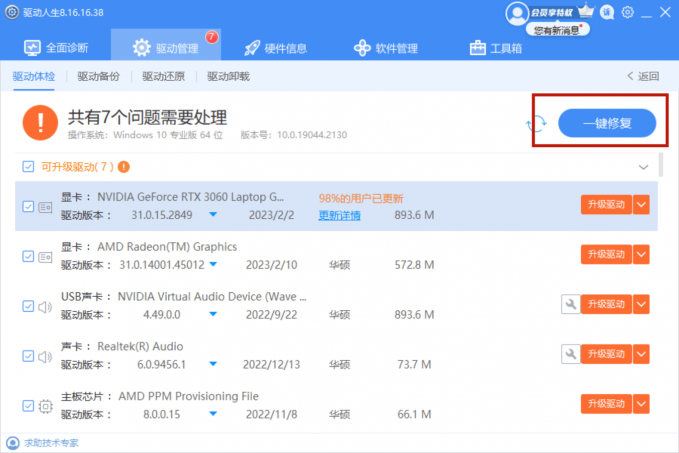Open the 驱动卸载 sub-tab

click(228, 77)
